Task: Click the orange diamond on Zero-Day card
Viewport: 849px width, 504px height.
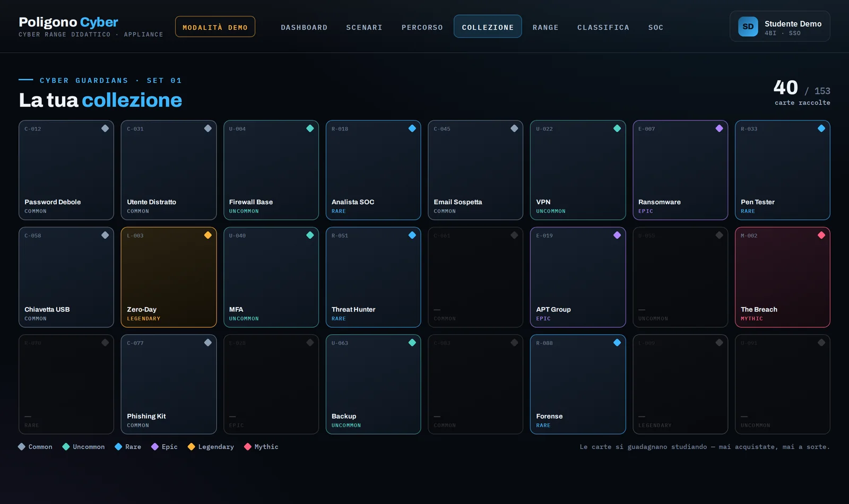Action: pos(208,235)
